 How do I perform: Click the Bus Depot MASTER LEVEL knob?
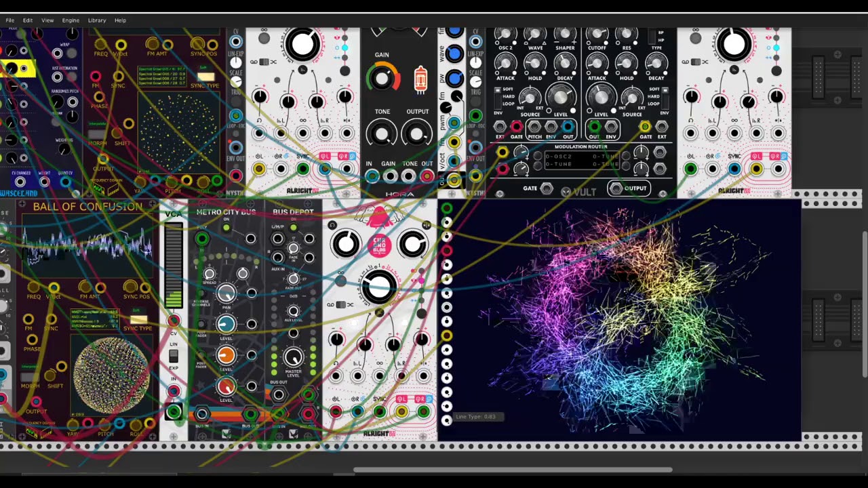[293, 357]
